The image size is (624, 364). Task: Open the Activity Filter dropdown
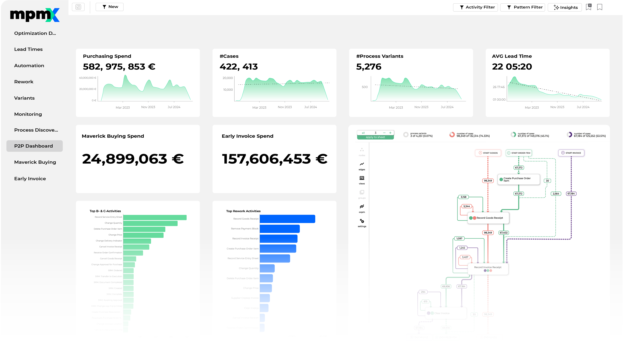coord(475,7)
